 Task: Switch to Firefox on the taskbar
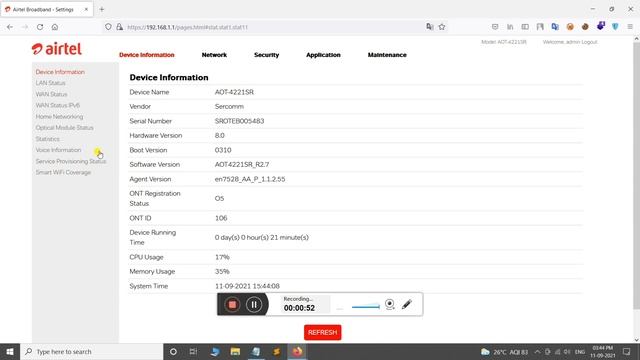pos(297,351)
